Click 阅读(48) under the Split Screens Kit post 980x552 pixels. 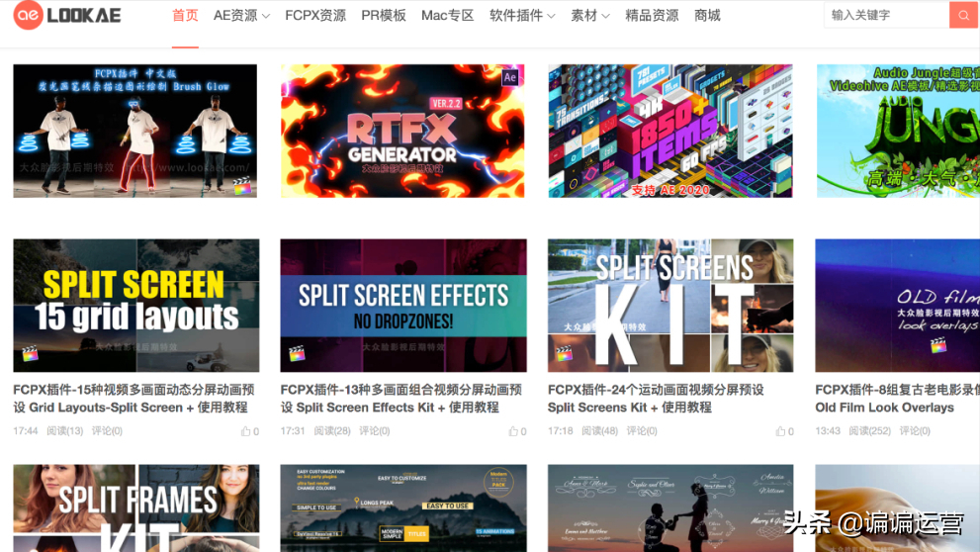pyautogui.click(x=600, y=430)
